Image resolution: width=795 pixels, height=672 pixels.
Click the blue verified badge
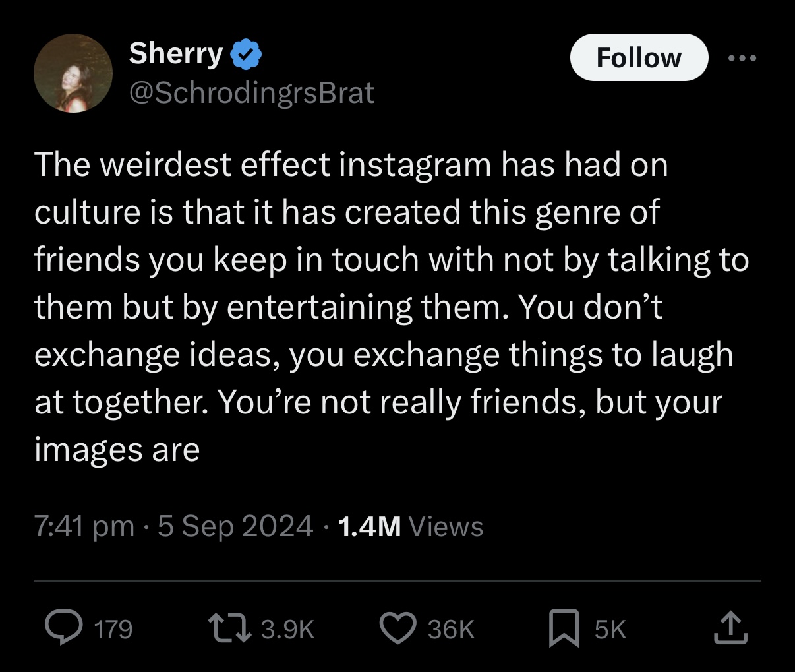pos(246,55)
